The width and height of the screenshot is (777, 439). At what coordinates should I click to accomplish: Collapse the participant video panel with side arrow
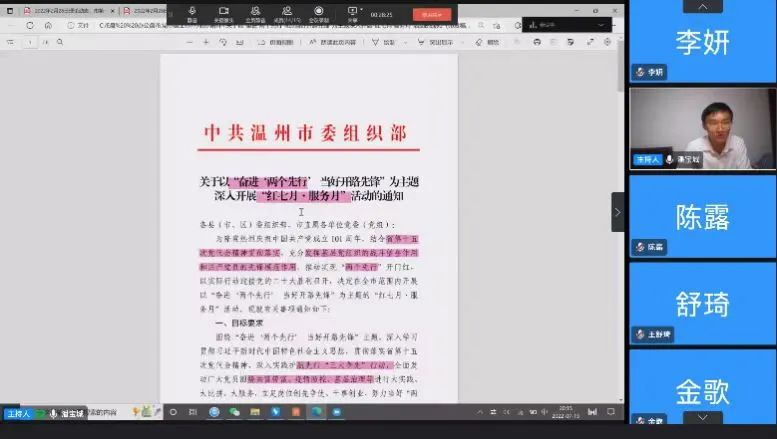[x=617, y=212]
